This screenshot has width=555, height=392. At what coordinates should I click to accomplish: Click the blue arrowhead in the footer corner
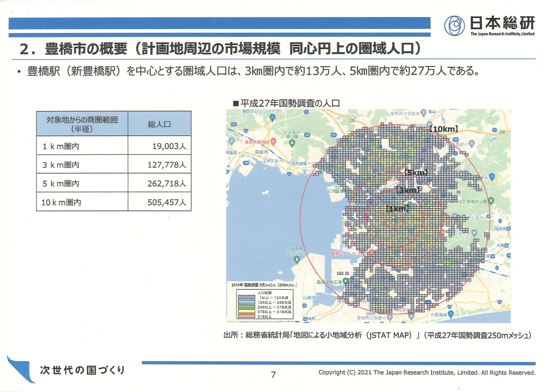coord(21,369)
